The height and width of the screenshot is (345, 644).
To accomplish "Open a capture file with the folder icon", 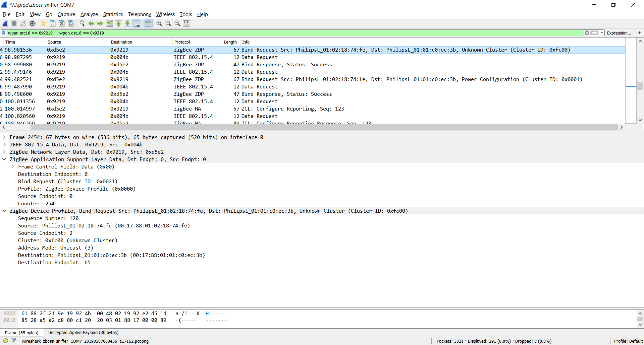I will click(43, 23).
